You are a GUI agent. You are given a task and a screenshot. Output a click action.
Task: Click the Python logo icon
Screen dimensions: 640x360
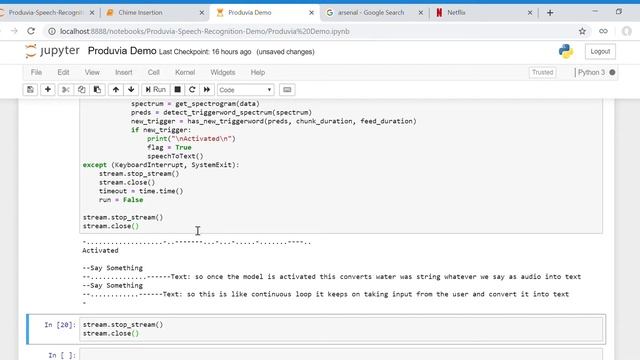click(566, 51)
